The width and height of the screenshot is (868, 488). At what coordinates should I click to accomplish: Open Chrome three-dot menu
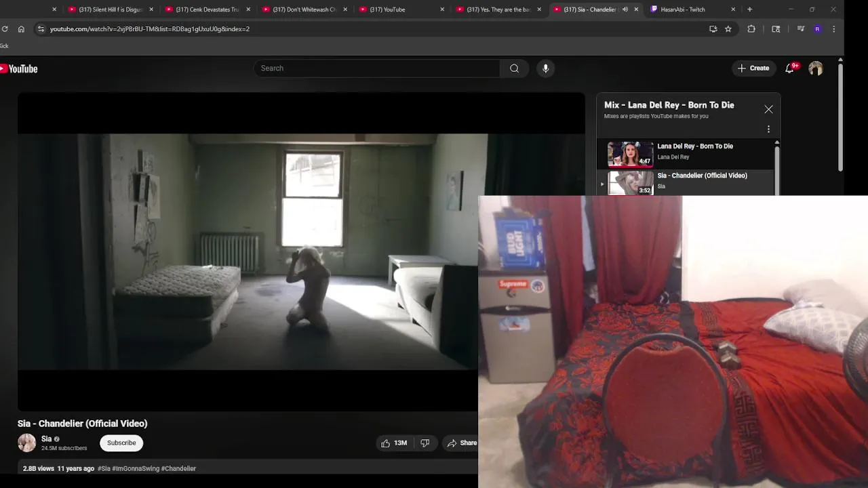coord(833,29)
